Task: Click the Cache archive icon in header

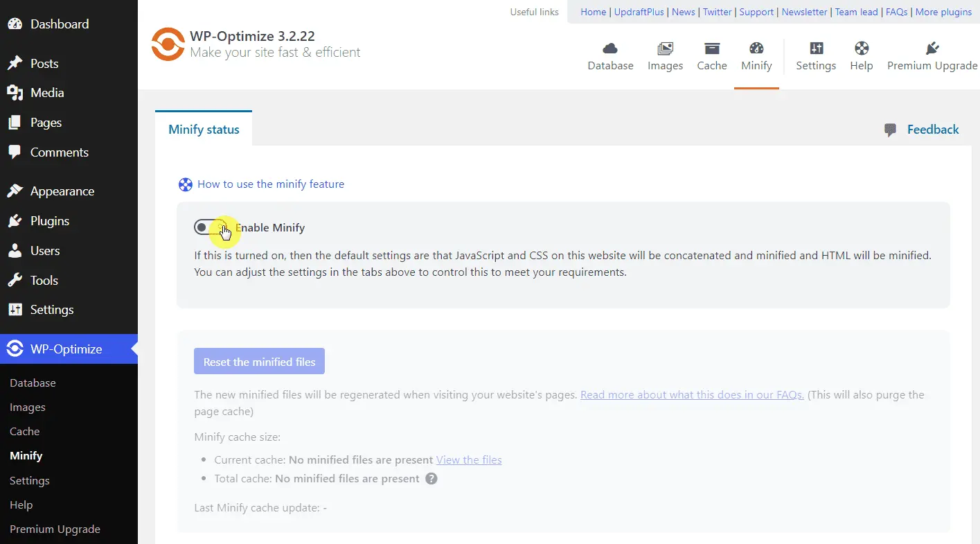Action: pyautogui.click(x=712, y=48)
